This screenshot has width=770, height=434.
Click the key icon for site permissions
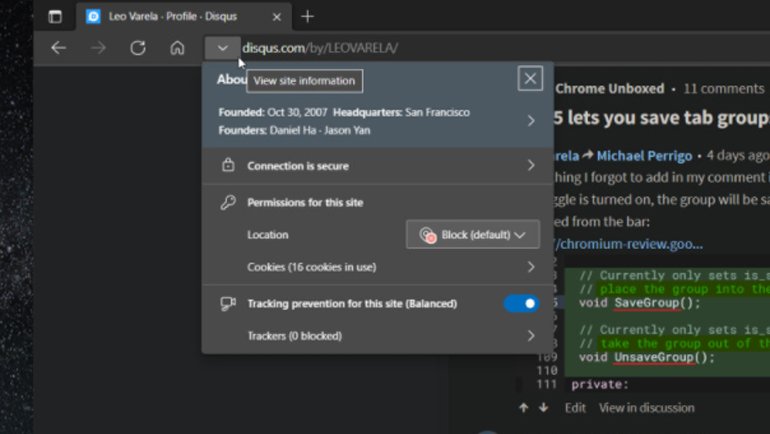(228, 202)
